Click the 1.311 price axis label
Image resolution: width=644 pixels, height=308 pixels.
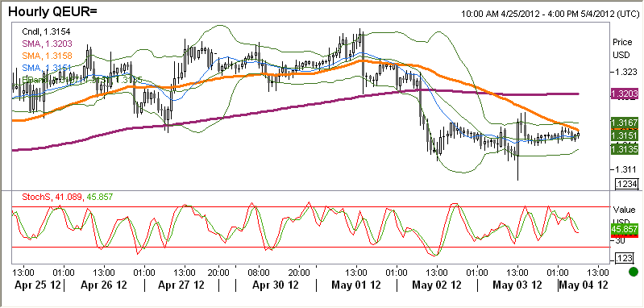pyautogui.click(x=625, y=169)
